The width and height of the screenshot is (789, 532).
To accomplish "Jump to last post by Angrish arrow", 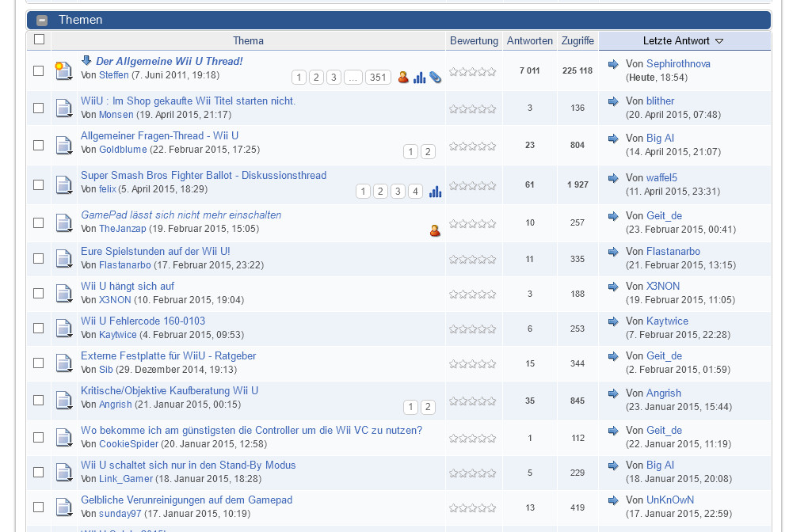I will [x=613, y=393].
